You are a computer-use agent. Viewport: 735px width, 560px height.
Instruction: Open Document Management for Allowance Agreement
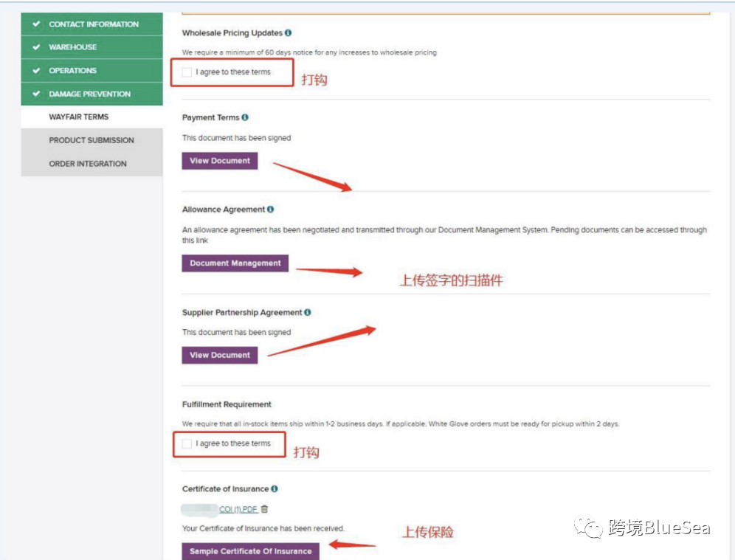point(235,263)
